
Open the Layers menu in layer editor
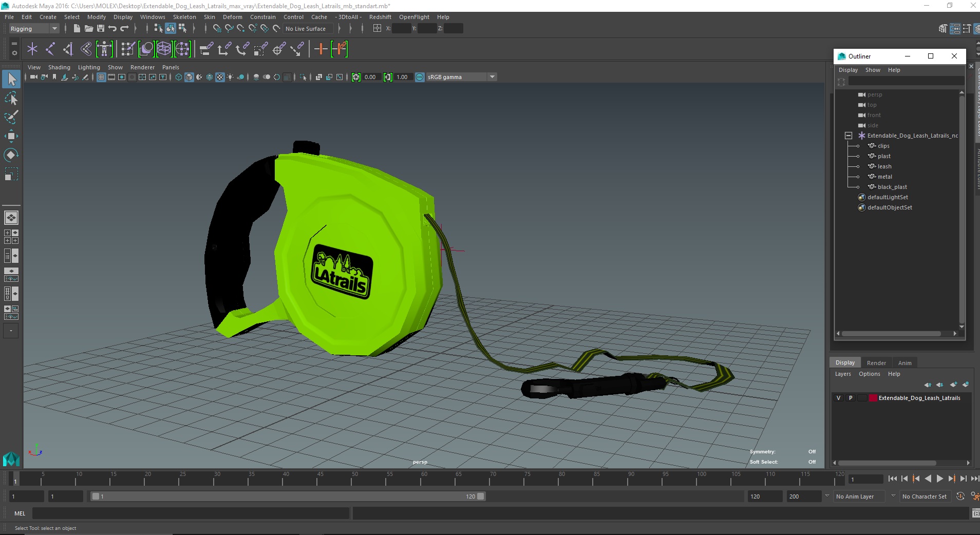point(842,374)
